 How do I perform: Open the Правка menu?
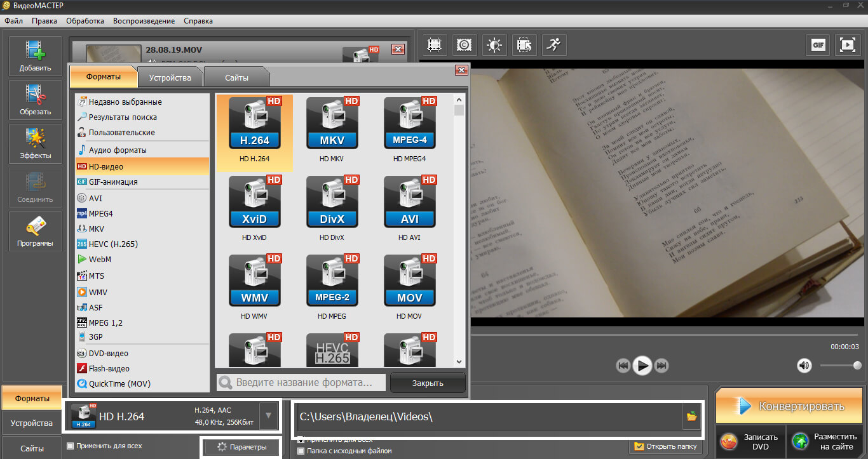coord(44,21)
